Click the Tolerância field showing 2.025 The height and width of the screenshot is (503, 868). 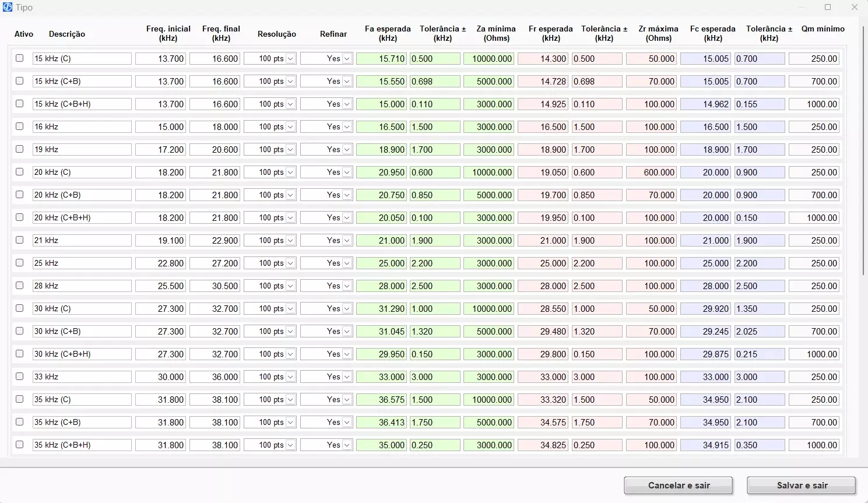click(759, 332)
